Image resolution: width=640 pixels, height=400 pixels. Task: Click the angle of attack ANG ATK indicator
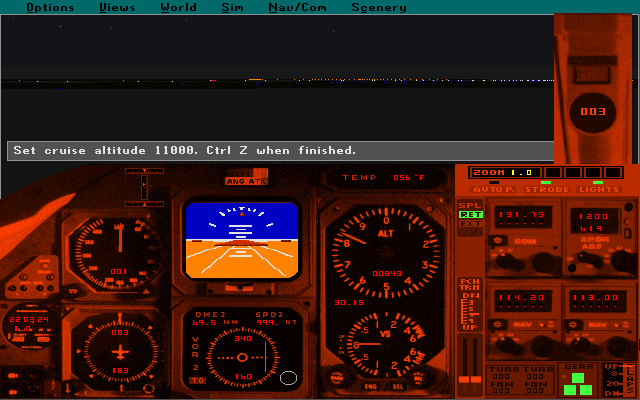(x=246, y=177)
